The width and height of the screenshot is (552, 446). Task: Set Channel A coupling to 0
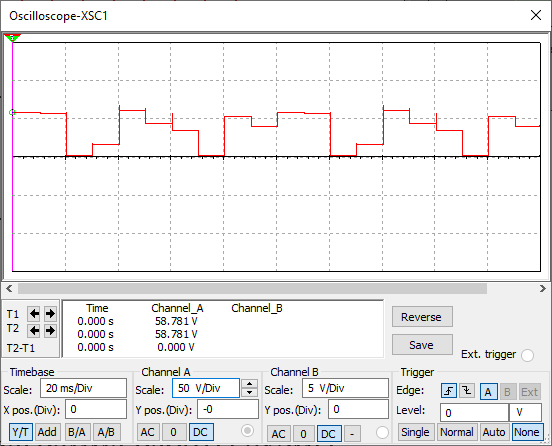click(x=174, y=432)
